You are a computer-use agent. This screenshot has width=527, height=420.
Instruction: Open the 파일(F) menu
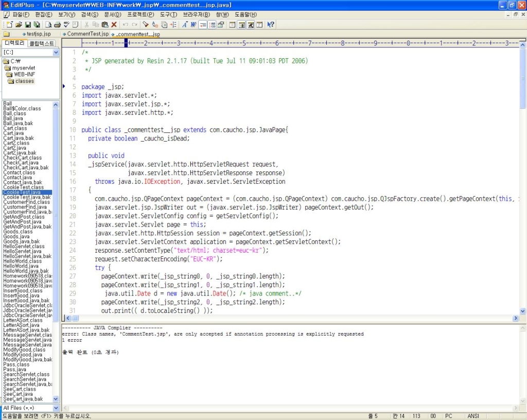coord(21,15)
